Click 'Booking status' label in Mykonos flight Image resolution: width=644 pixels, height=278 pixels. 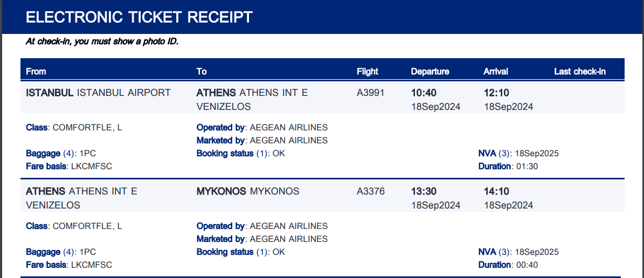click(x=225, y=252)
